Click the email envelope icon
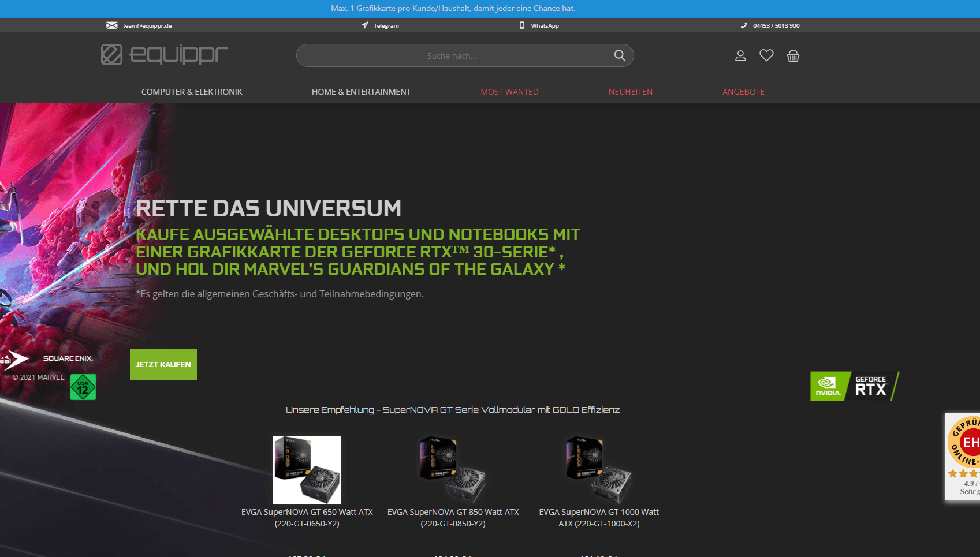Image resolution: width=980 pixels, height=557 pixels. 112,25
